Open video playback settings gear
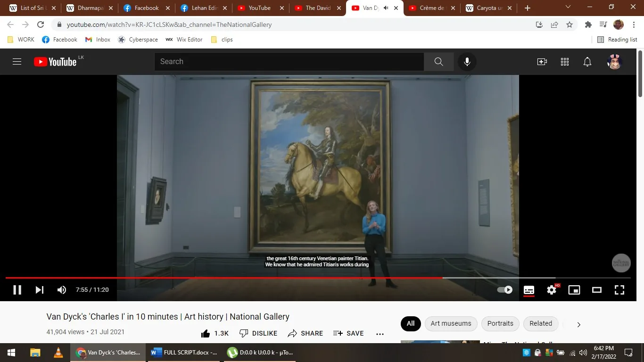This screenshot has width=644, height=362. [x=551, y=289]
